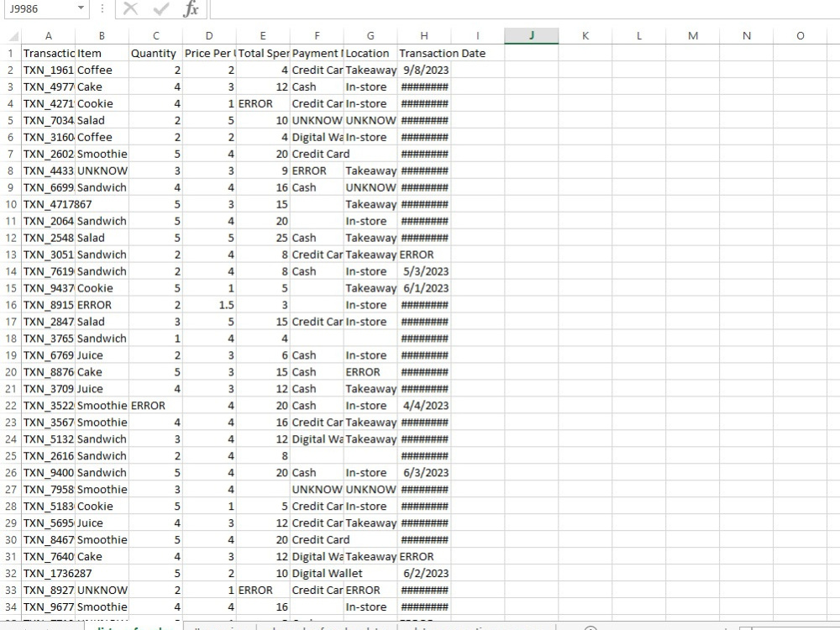This screenshot has height=630, width=840.
Task: Select column B header
Action: point(102,36)
